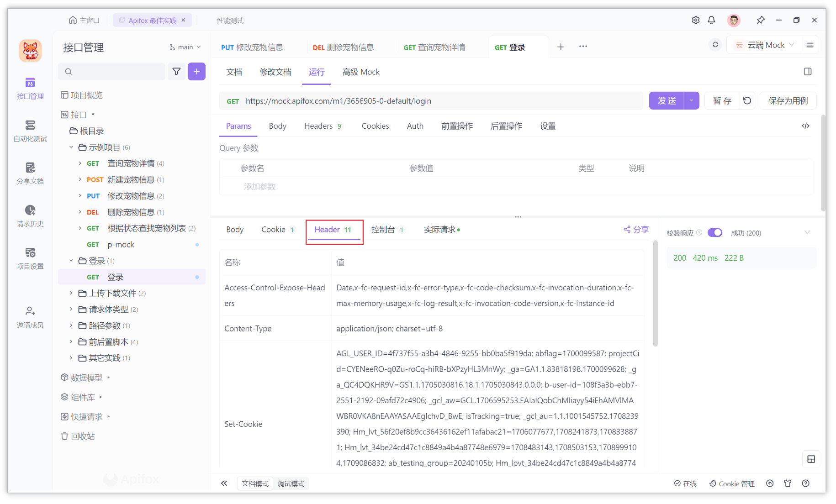Click the filter icon beside the search box
The image size is (836, 504).
[176, 71]
